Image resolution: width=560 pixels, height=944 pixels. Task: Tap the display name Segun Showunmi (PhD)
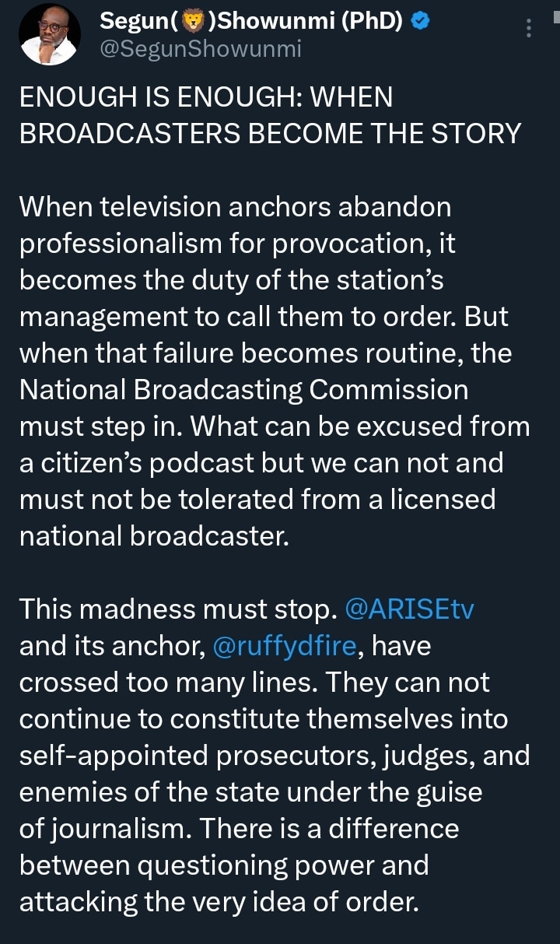(251, 23)
